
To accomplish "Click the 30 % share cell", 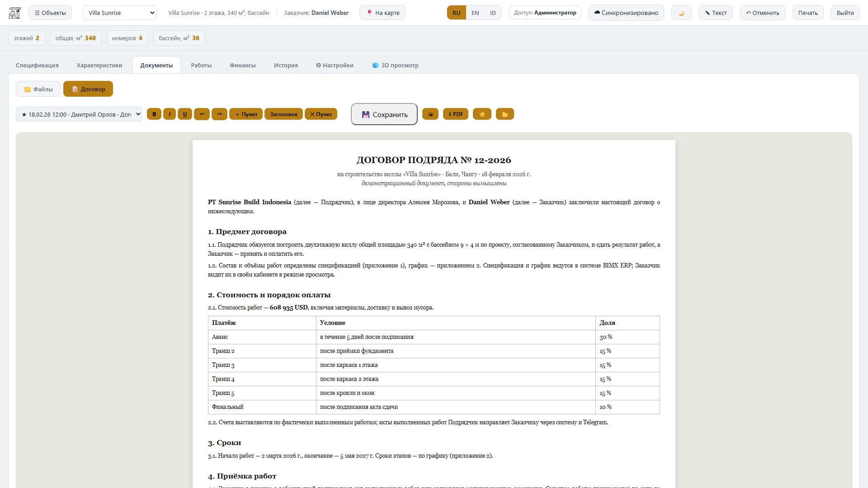I will click(627, 337).
